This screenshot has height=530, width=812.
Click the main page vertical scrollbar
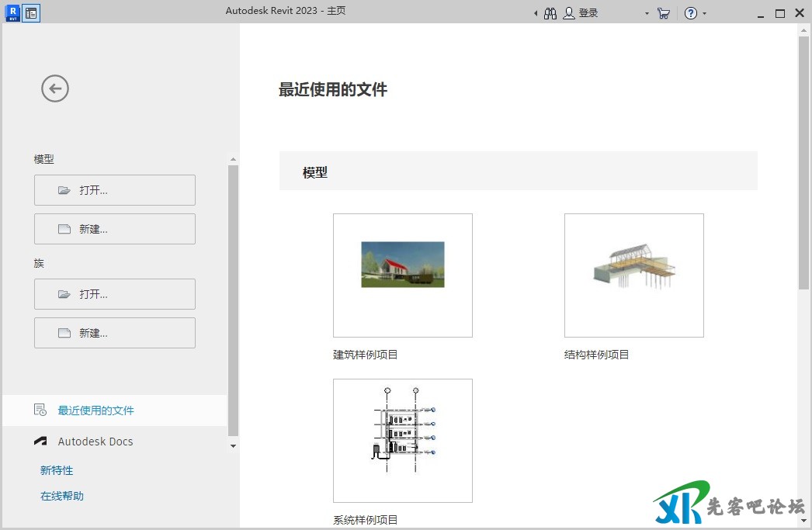(803, 163)
